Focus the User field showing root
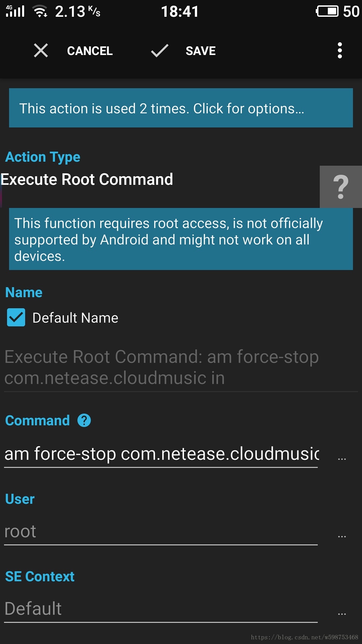The image size is (362, 644). (x=161, y=532)
